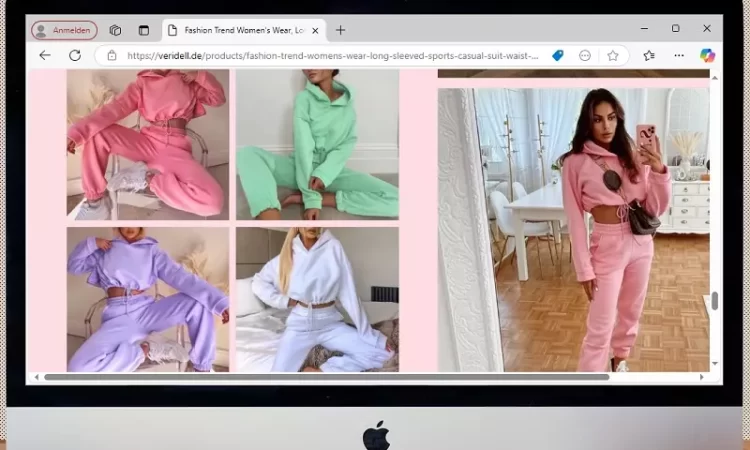Open the workspaces icon
The width and height of the screenshot is (750, 450).
[115, 30]
